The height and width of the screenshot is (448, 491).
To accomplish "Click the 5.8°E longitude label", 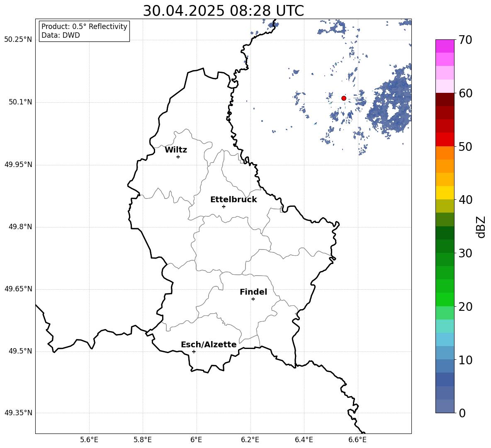I will pyautogui.click(x=143, y=440).
